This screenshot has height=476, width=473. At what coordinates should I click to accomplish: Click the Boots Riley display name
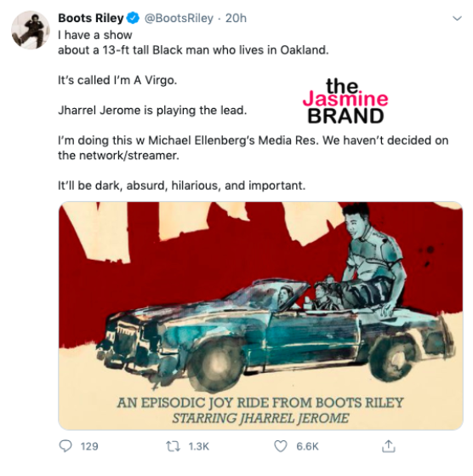click(x=91, y=18)
